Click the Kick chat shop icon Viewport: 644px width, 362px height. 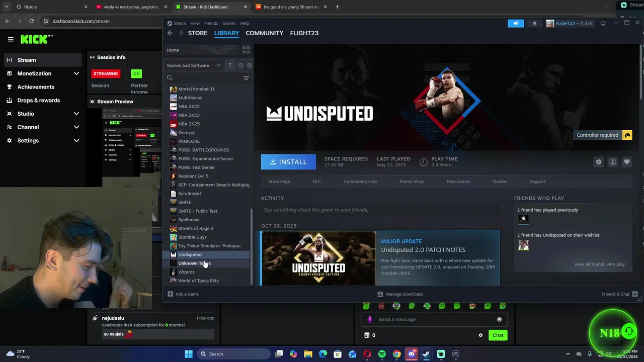pyautogui.click(x=367, y=335)
